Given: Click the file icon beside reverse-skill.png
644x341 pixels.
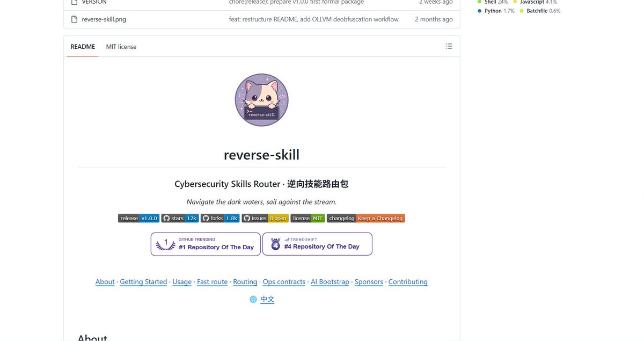Looking at the screenshot, I should (75, 19).
